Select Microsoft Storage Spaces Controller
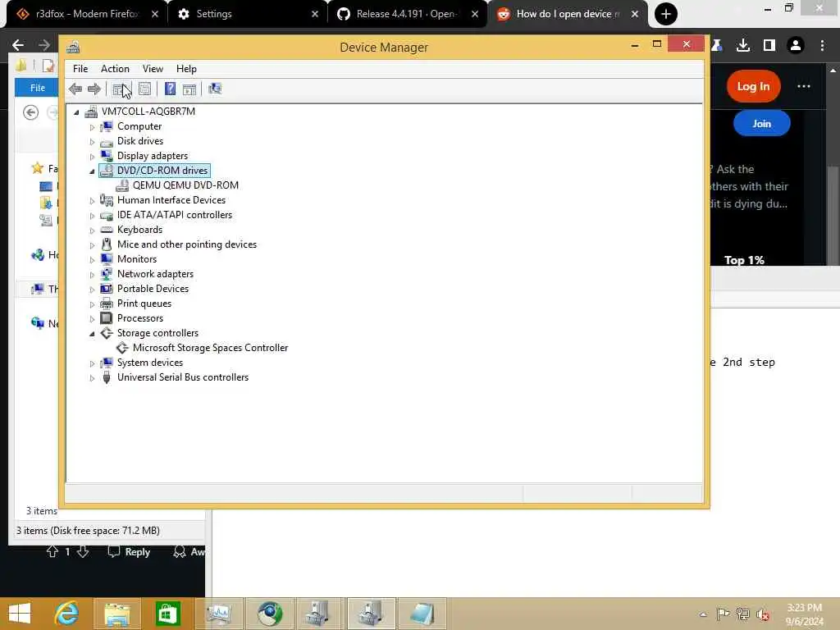This screenshot has height=630, width=840. 210,348
